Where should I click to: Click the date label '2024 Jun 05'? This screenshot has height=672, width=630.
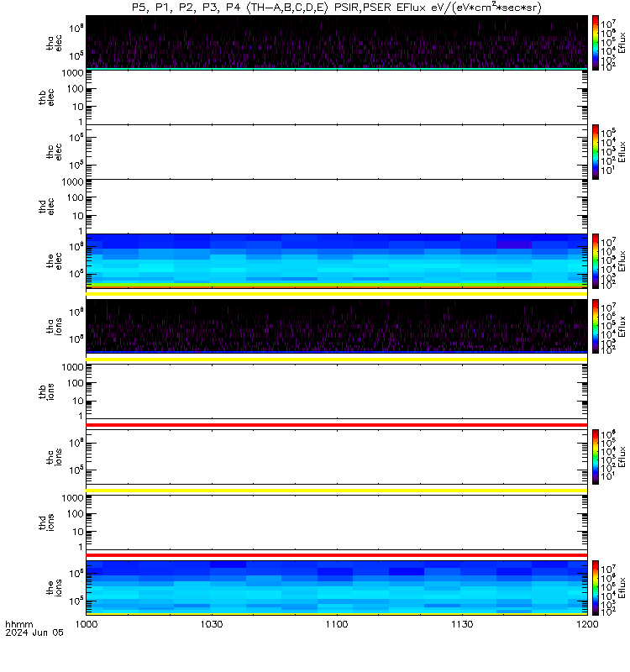[x=34, y=633]
